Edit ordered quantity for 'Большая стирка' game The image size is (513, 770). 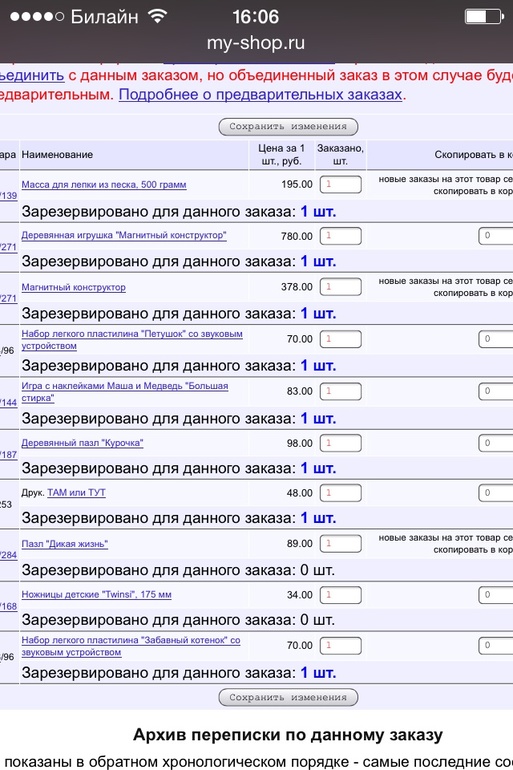[x=341, y=391]
